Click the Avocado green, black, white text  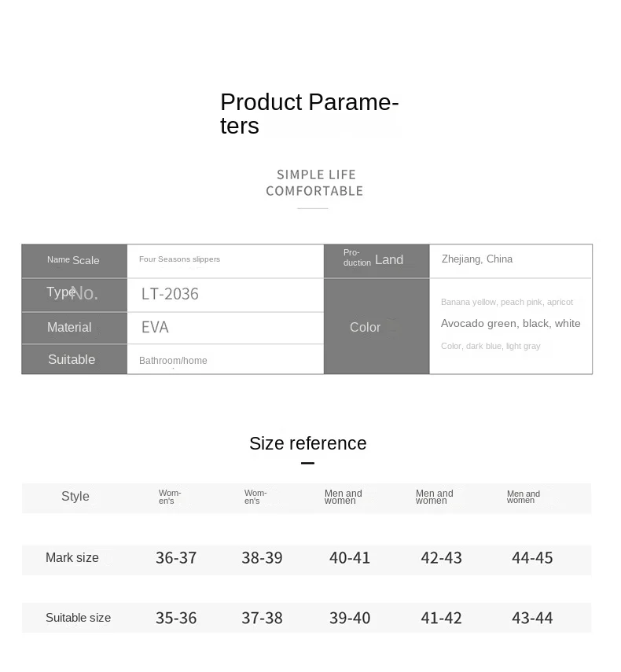pos(511,324)
